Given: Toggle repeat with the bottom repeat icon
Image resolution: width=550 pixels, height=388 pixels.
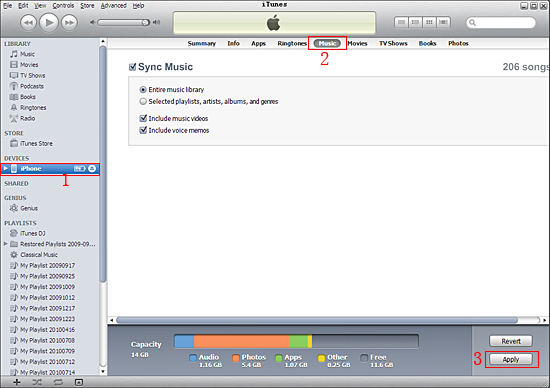Looking at the screenshot, I should (58, 382).
